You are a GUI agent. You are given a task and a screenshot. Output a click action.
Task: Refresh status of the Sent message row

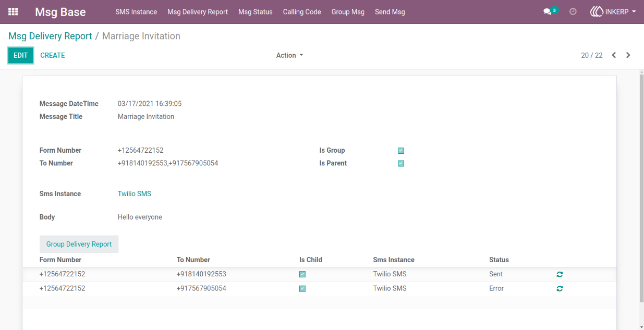[560, 274]
